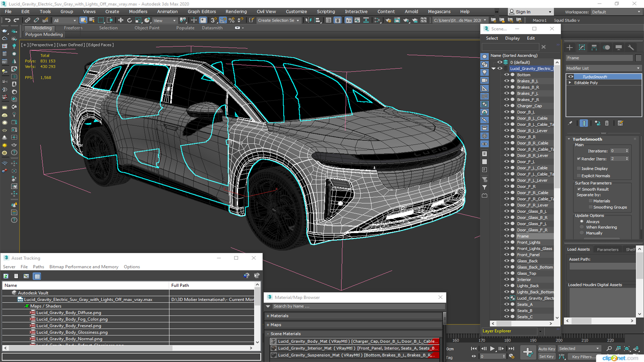The height and width of the screenshot is (362, 644).
Task: Enable Separate by Smoothing Groups checkbox
Action: coord(591,207)
